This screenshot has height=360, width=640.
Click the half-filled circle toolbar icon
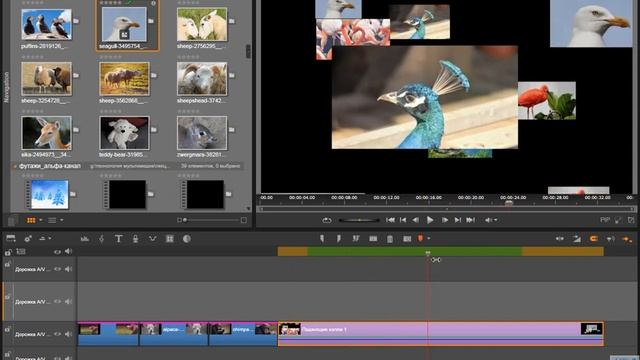[187, 239]
